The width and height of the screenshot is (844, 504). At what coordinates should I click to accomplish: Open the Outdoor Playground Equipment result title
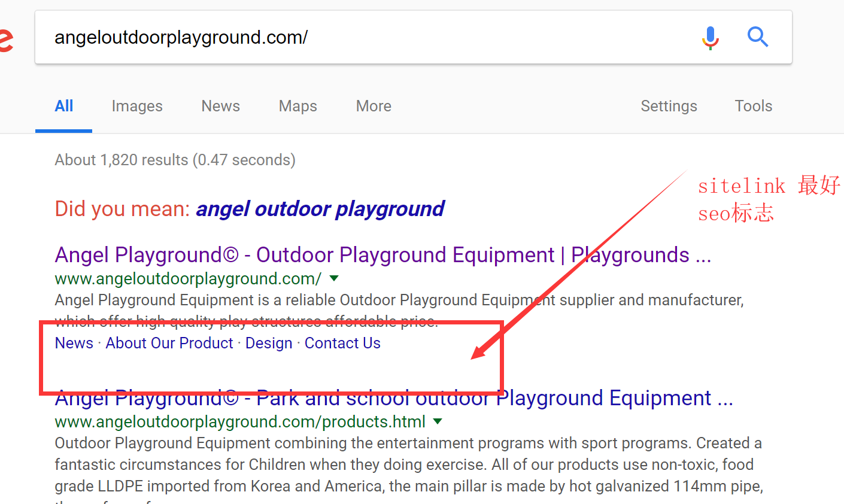click(382, 255)
